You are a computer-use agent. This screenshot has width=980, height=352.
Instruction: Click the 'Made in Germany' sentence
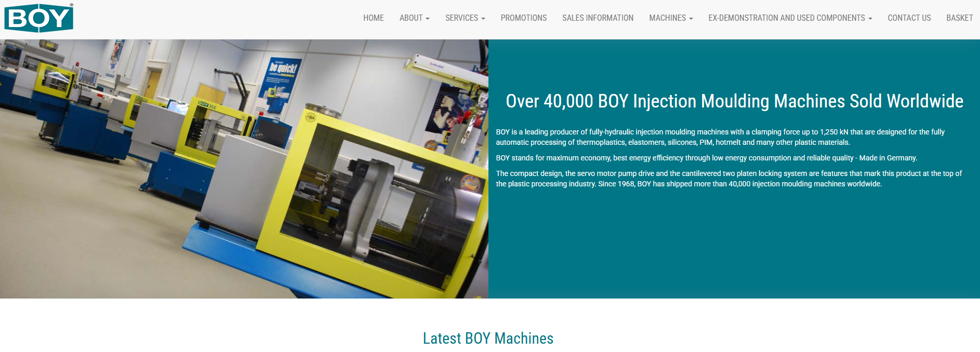707,158
